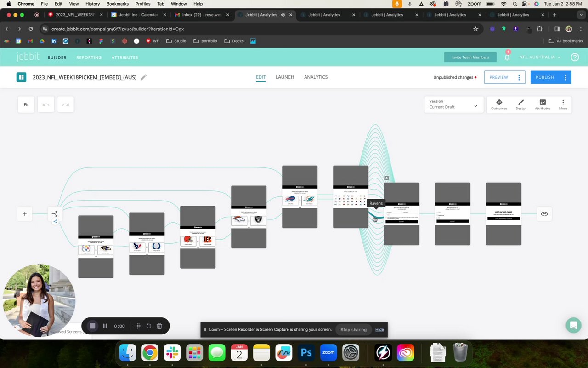588x368 pixels.
Task: Switch to the LAUNCH tab
Action: coord(285,77)
